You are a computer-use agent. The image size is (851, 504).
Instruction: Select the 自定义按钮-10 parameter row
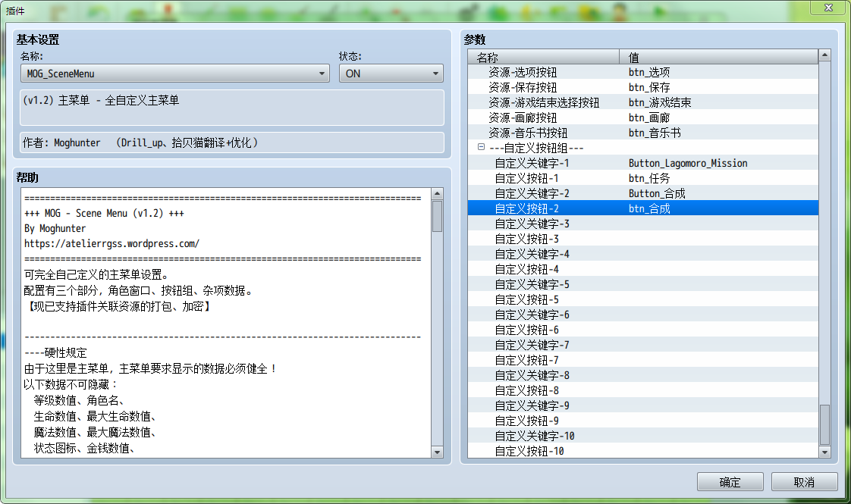(643, 451)
